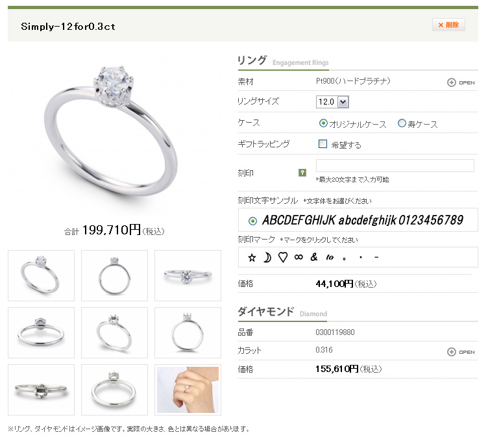
Task: Click the 削除 delete button
Action: [x=448, y=25]
